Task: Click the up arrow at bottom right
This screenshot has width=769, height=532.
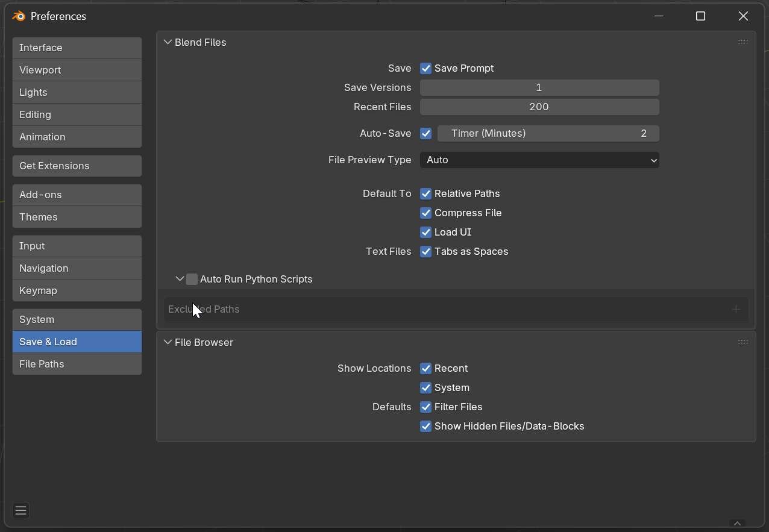Action: (x=737, y=523)
